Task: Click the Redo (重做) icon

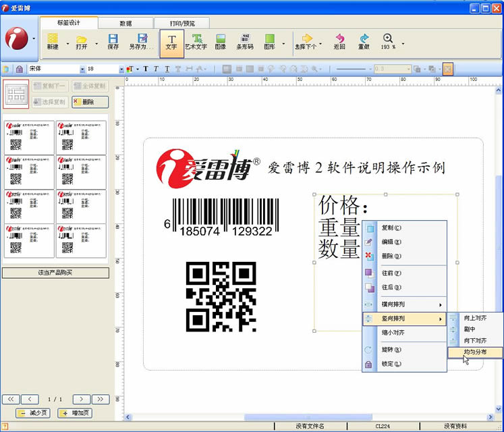Action: pos(364,38)
